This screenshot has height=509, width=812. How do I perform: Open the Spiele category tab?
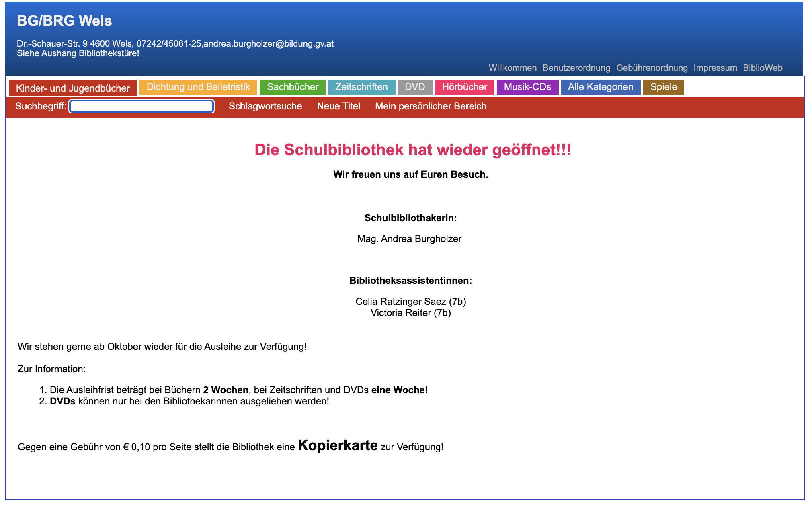[x=664, y=87]
